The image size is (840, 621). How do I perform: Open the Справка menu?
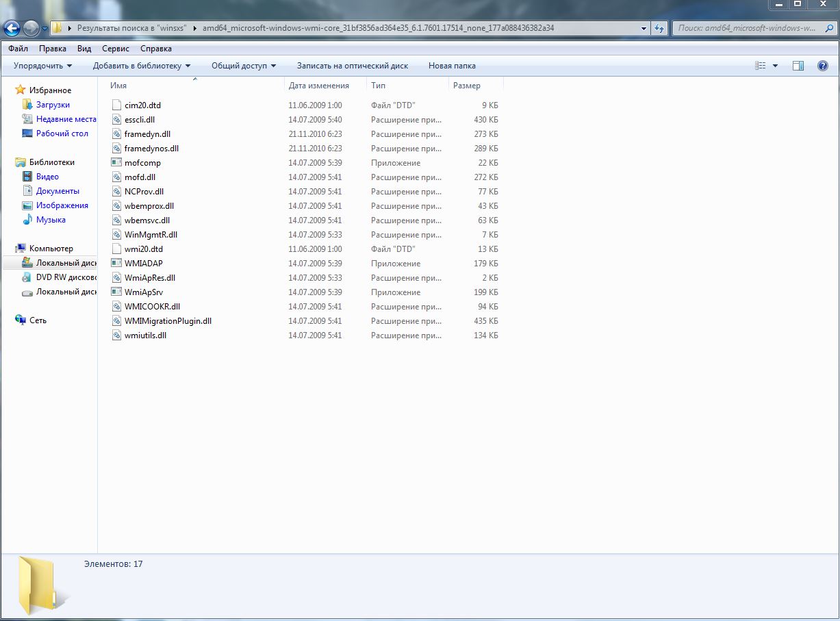pyautogui.click(x=156, y=49)
